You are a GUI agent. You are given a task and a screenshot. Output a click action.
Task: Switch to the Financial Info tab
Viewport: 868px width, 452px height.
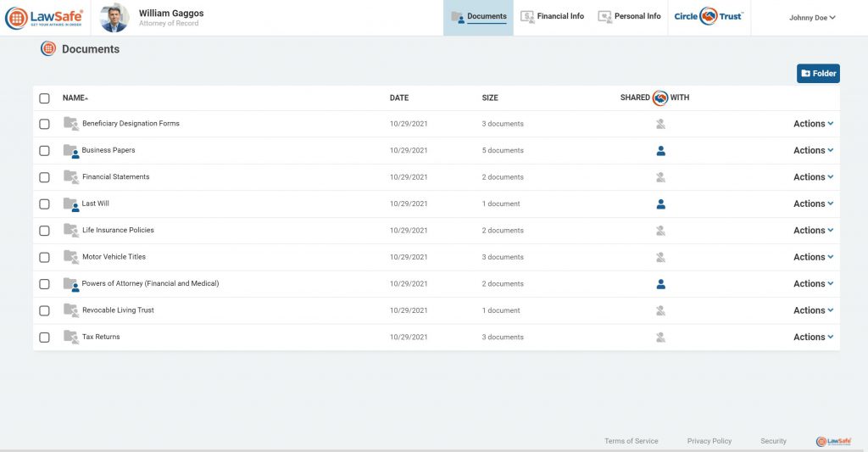tap(553, 17)
